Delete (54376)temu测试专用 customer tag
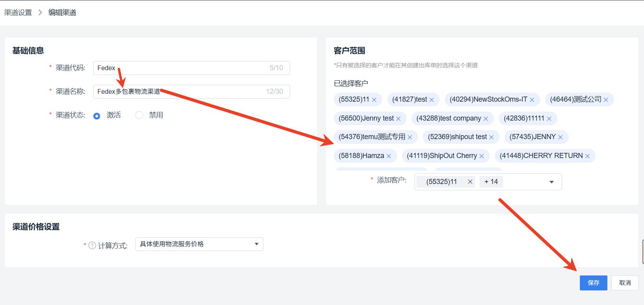This screenshot has width=644, height=305. 410,137
